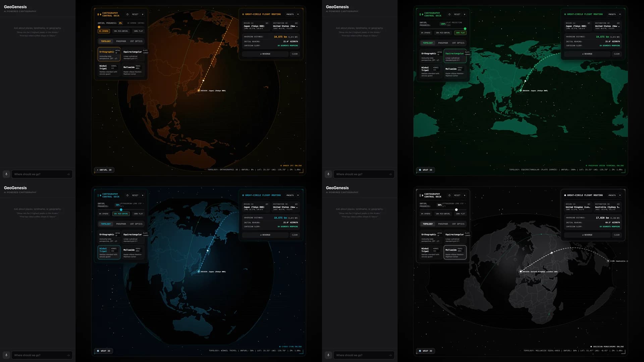
Task: Collapse the green flight routing panel with its arrow
Action: coord(620,14)
